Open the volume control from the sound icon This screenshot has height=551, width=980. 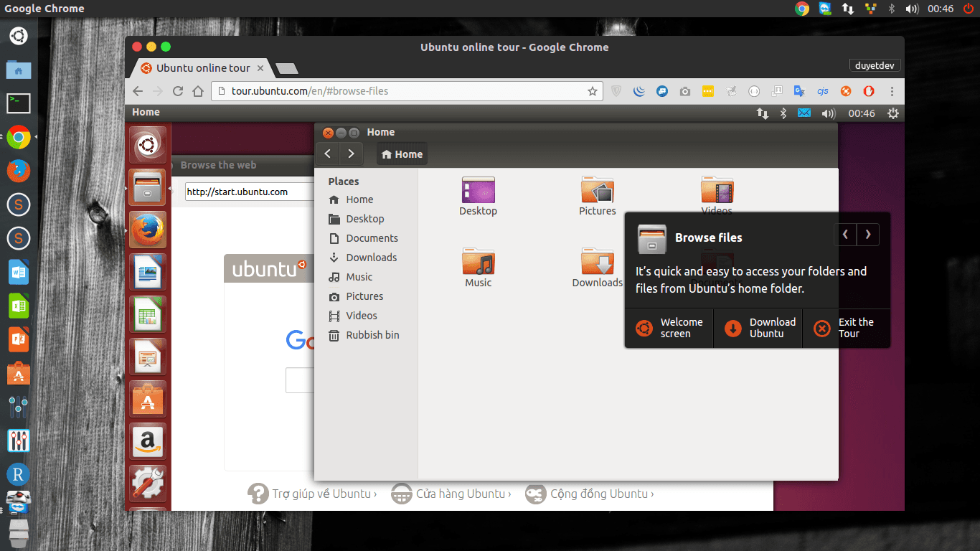pyautogui.click(x=912, y=9)
